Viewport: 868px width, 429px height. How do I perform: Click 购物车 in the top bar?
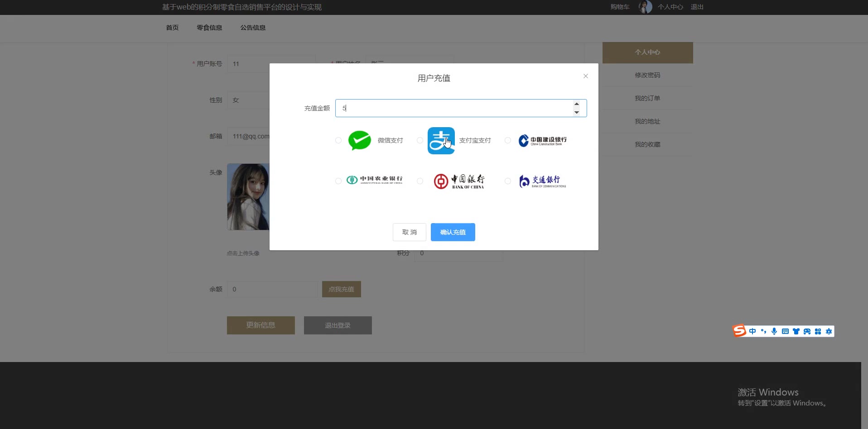[620, 7]
